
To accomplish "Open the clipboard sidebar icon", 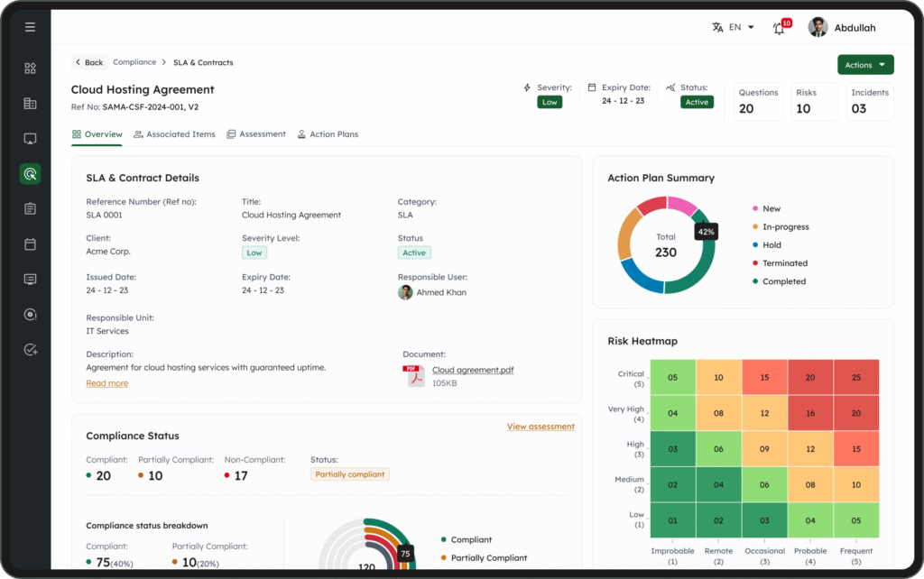I will pos(30,208).
